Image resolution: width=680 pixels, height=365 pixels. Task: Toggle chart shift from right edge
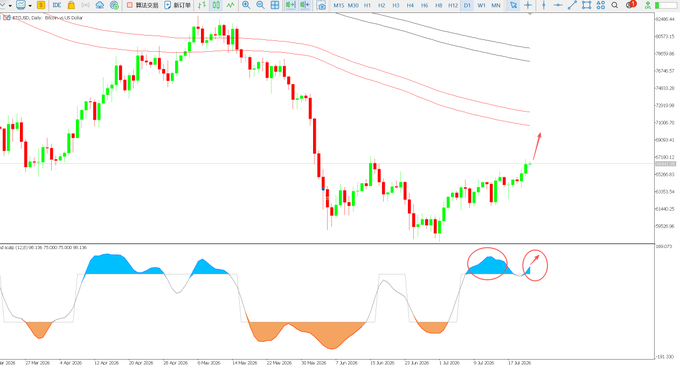pos(305,5)
